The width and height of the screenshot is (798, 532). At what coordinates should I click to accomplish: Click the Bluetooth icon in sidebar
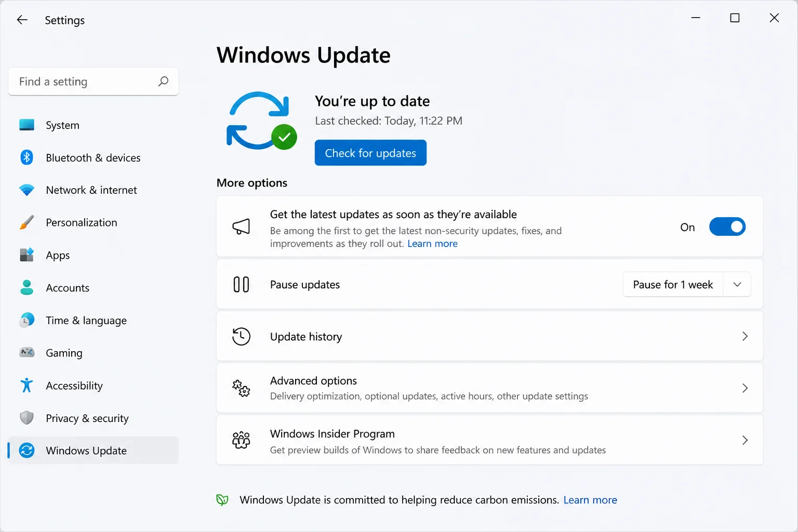tap(26, 157)
